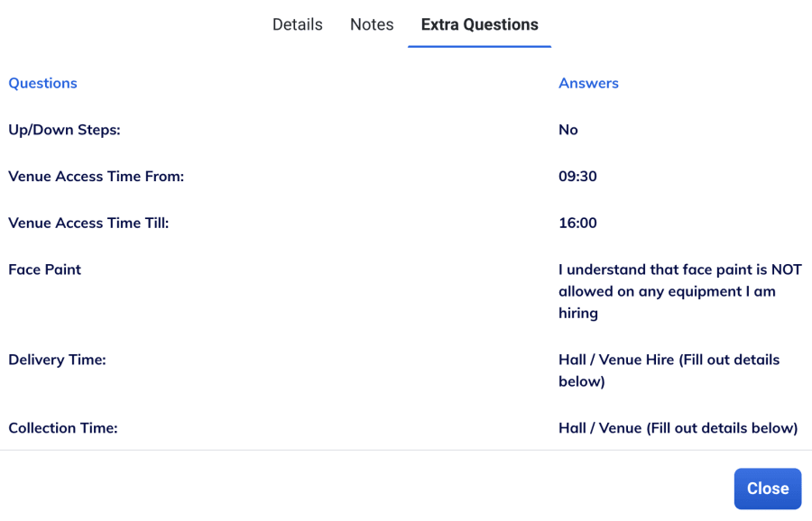
Task: Click the "No" answer for steps
Action: pyautogui.click(x=568, y=130)
